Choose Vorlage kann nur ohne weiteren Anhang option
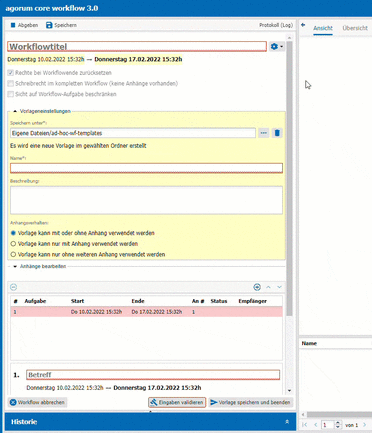The width and height of the screenshot is (372, 433). point(13,254)
